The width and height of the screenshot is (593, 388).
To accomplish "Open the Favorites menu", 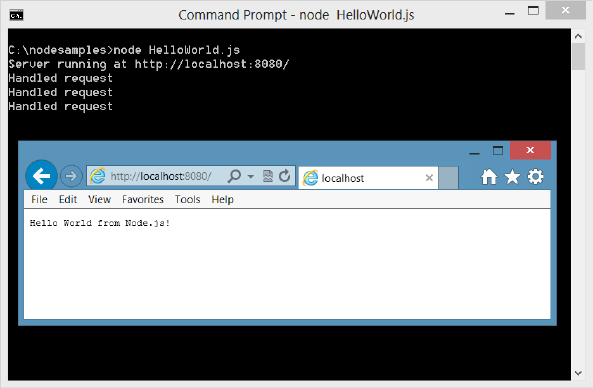I will point(143,199).
